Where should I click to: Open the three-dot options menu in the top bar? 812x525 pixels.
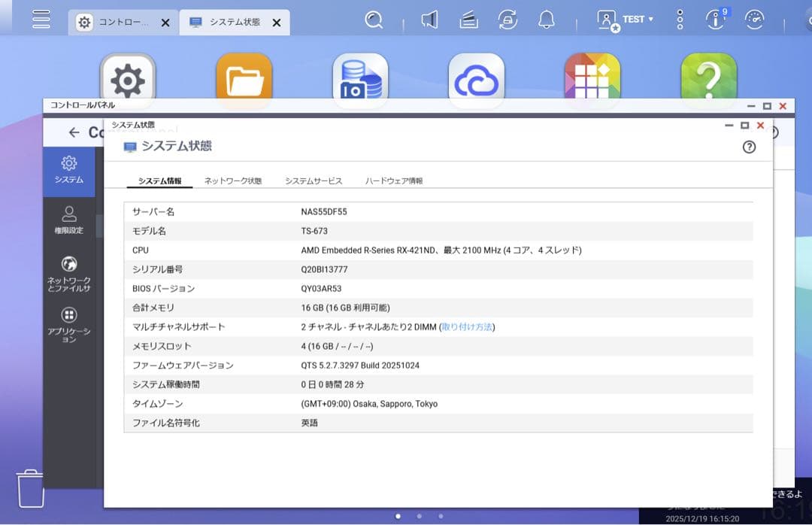pyautogui.click(x=678, y=19)
